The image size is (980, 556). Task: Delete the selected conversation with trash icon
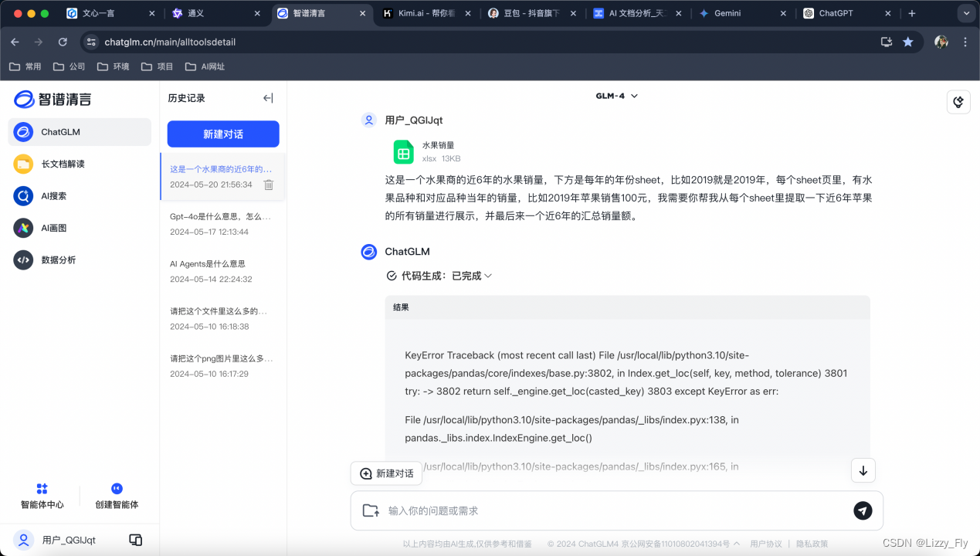click(268, 185)
